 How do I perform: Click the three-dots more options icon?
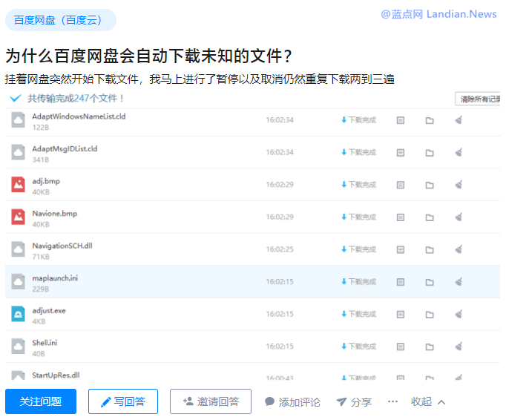[x=392, y=401]
